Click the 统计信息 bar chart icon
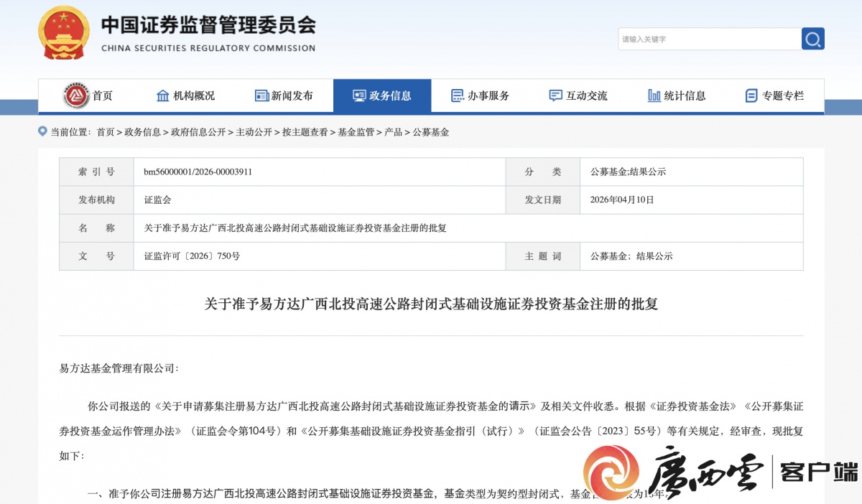 click(x=654, y=95)
